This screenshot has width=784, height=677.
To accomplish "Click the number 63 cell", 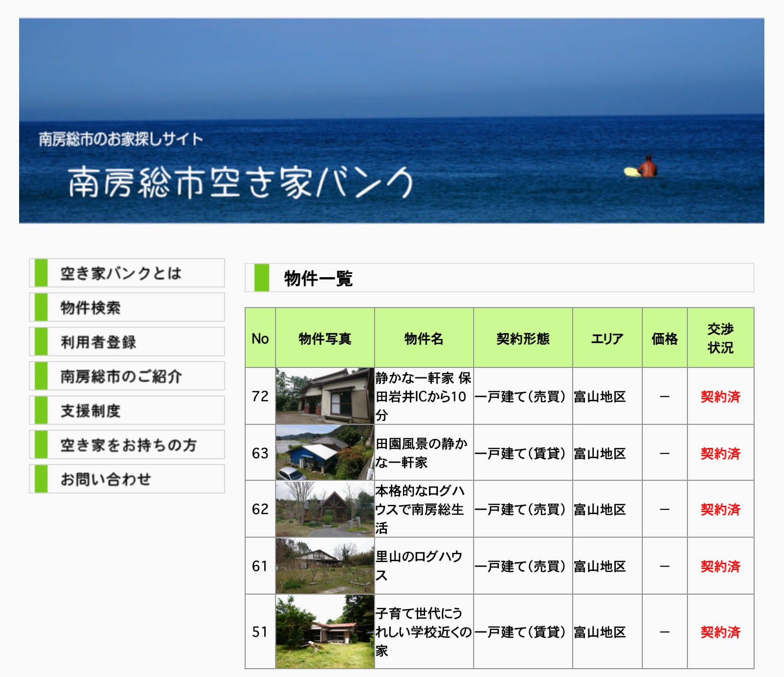I will (x=260, y=453).
